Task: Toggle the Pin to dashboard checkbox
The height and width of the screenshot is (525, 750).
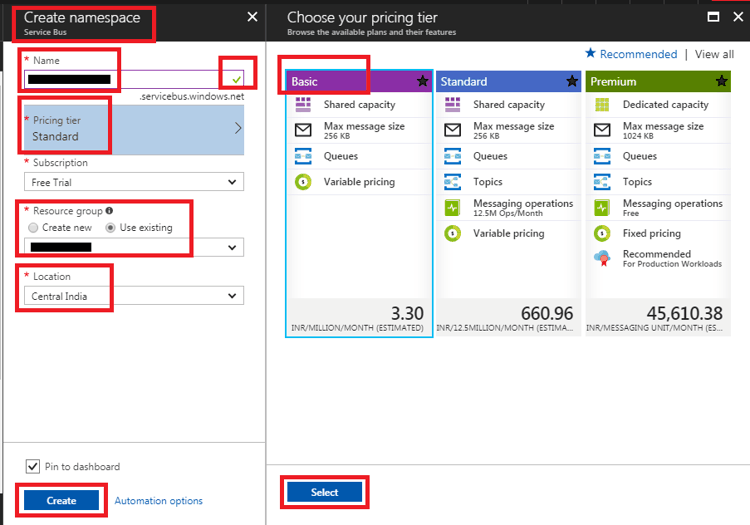Action: coord(32,467)
